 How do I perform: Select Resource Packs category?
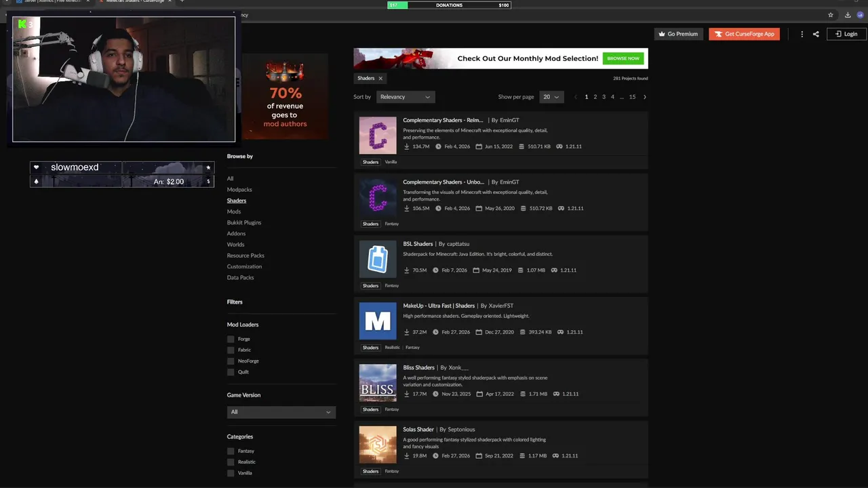click(245, 256)
